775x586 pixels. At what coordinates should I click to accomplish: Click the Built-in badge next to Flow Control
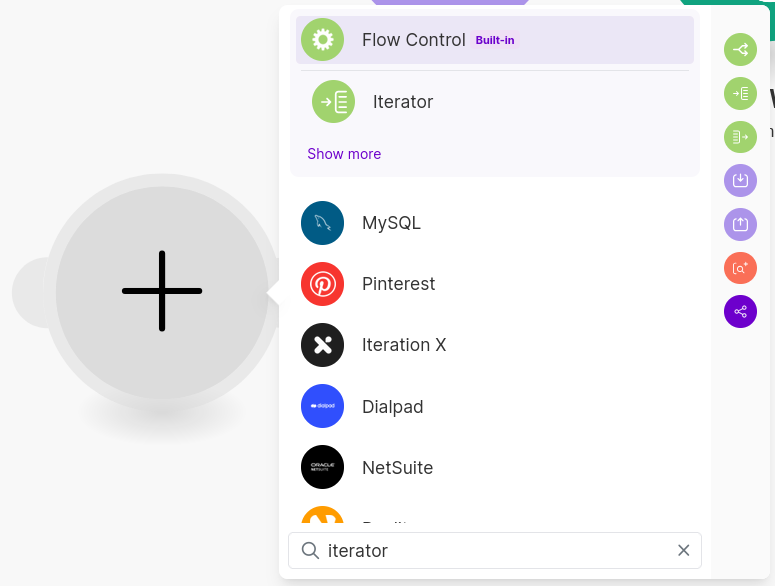[x=495, y=41]
